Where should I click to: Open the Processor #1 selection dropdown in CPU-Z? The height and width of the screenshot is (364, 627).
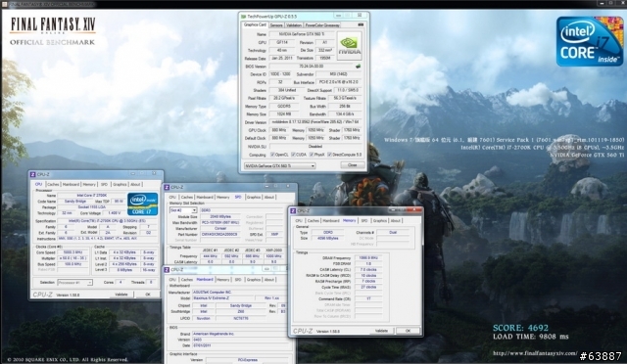pyautogui.click(x=74, y=283)
